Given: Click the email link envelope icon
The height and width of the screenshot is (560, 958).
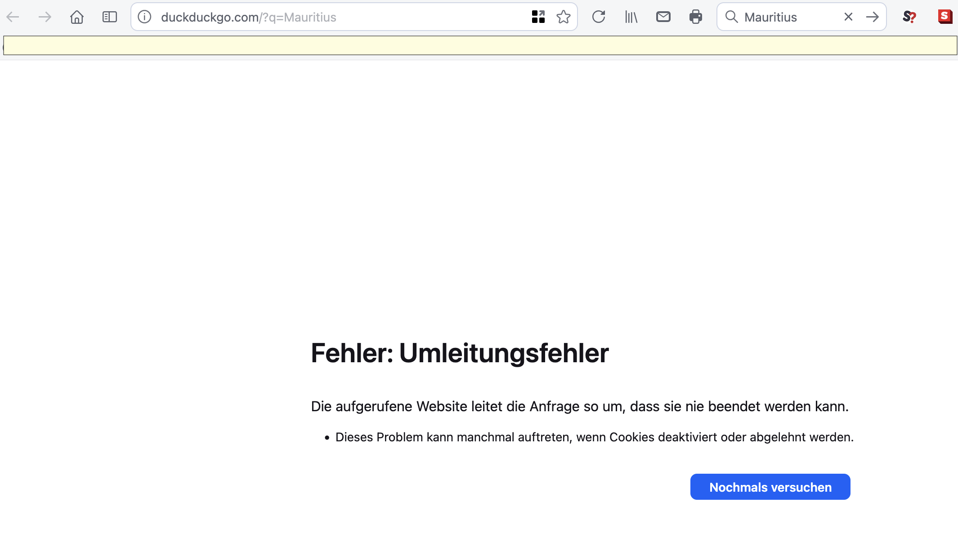Looking at the screenshot, I should coord(663,17).
